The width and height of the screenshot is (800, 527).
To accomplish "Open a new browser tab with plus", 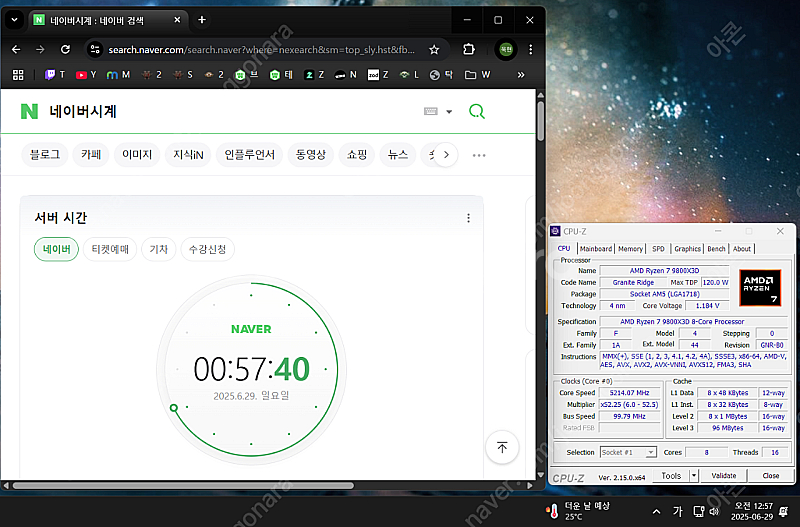I will click(x=202, y=20).
